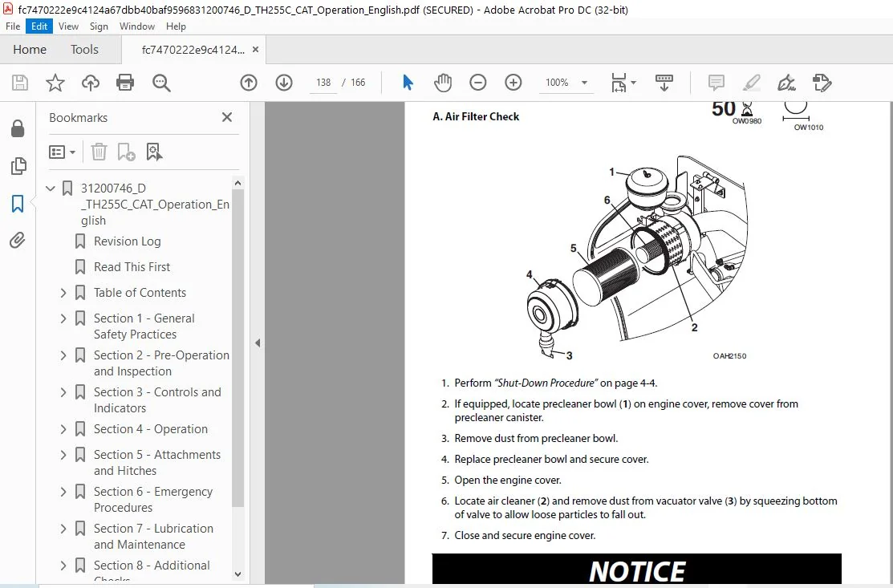Click the 'A. Air Filter Check' heading

click(476, 116)
